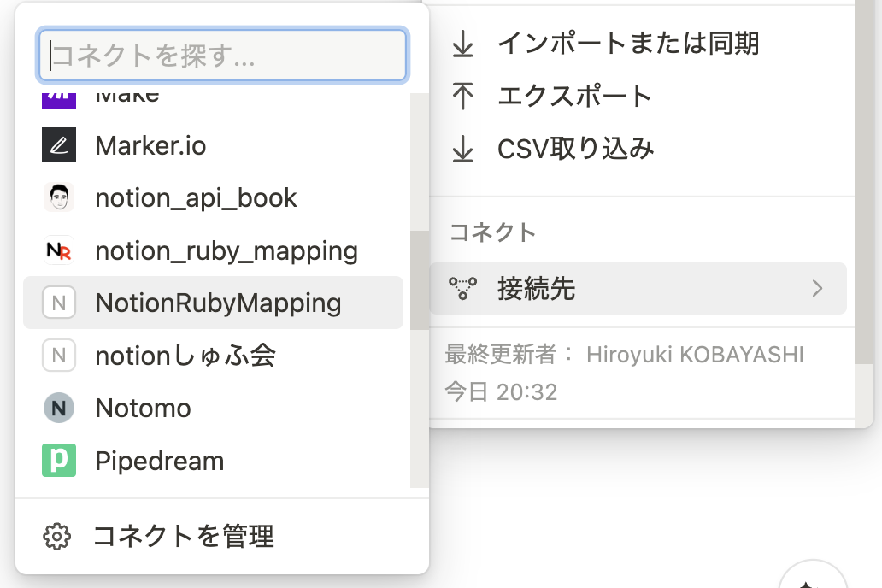882x588 pixels.
Task: Select the Marker.io pencil icon
Action: coord(59,145)
